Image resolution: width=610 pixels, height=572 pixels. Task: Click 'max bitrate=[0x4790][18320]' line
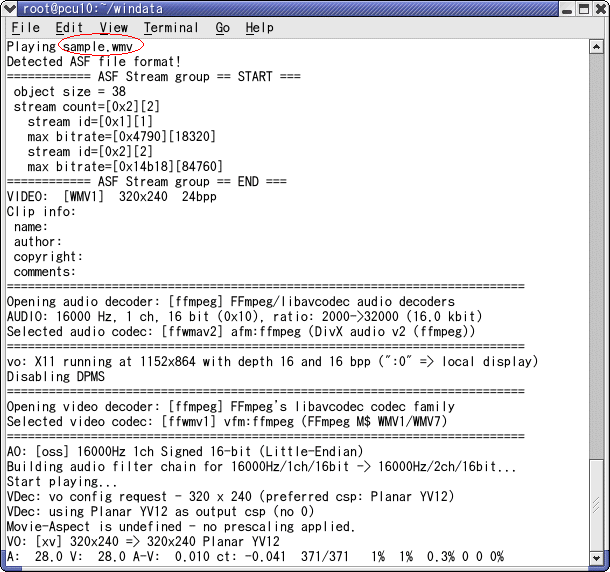(121, 137)
